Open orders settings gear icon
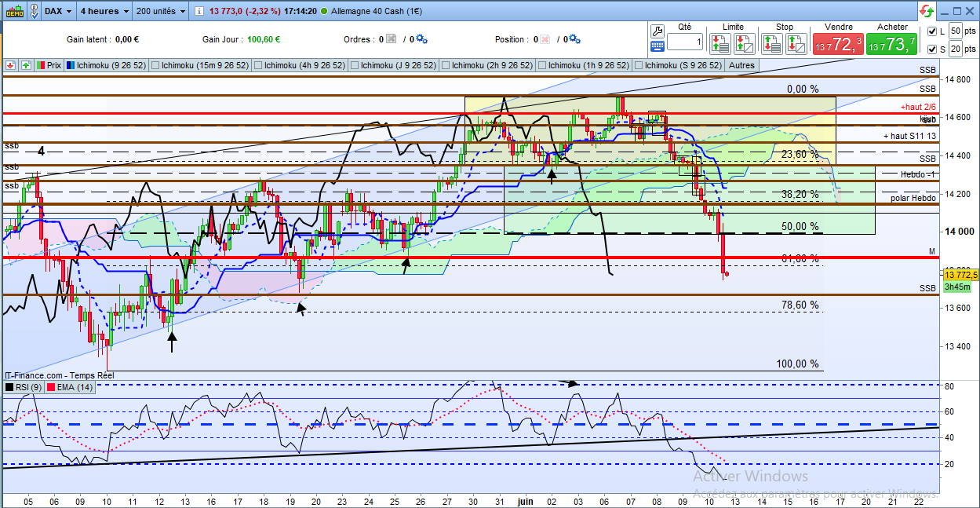 tap(421, 39)
